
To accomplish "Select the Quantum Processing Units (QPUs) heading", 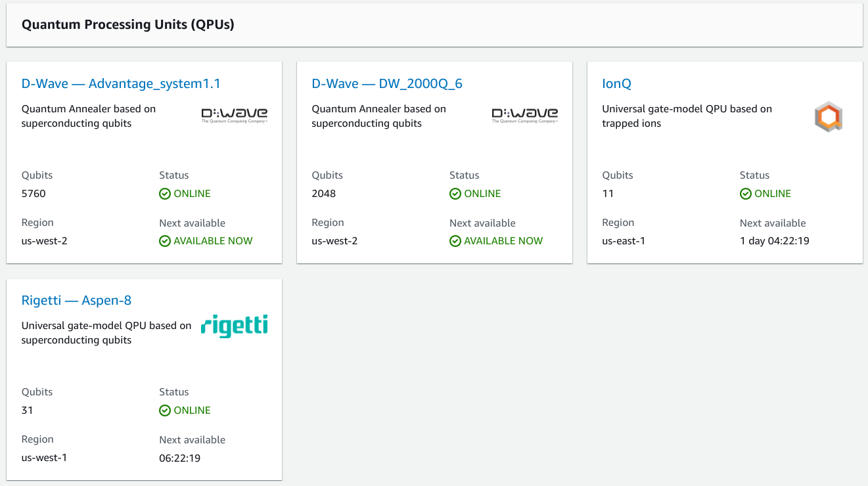I will (x=128, y=25).
